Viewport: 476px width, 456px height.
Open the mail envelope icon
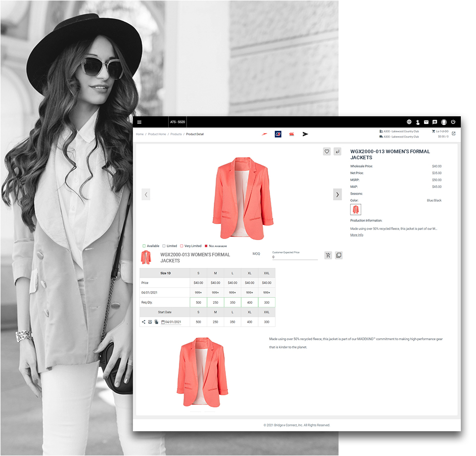click(426, 122)
